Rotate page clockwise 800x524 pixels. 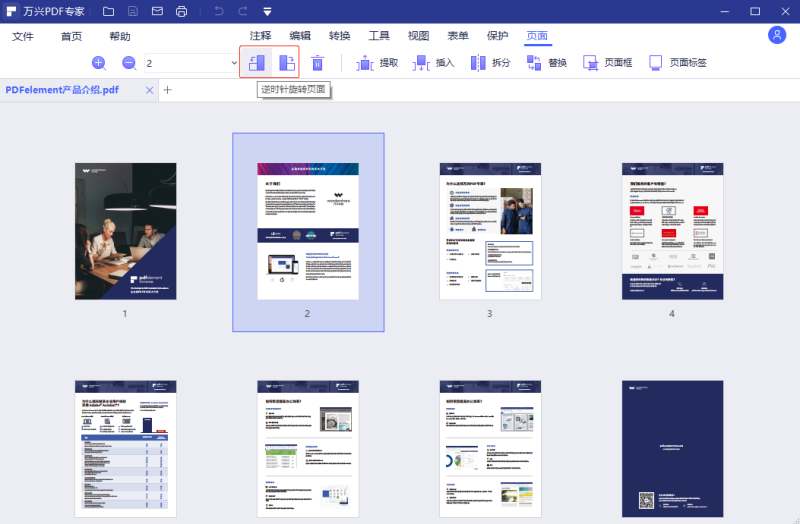(x=287, y=63)
